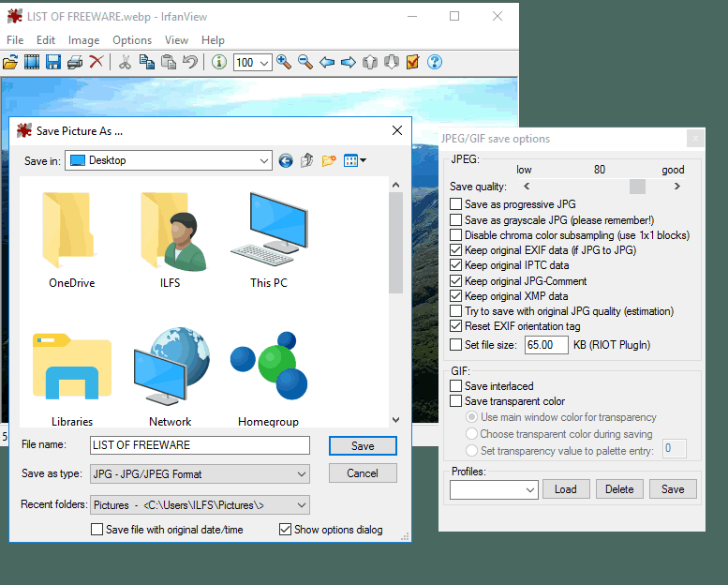
Task: Click the File name input field
Action: pyautogui.click(x=200, y=445)
